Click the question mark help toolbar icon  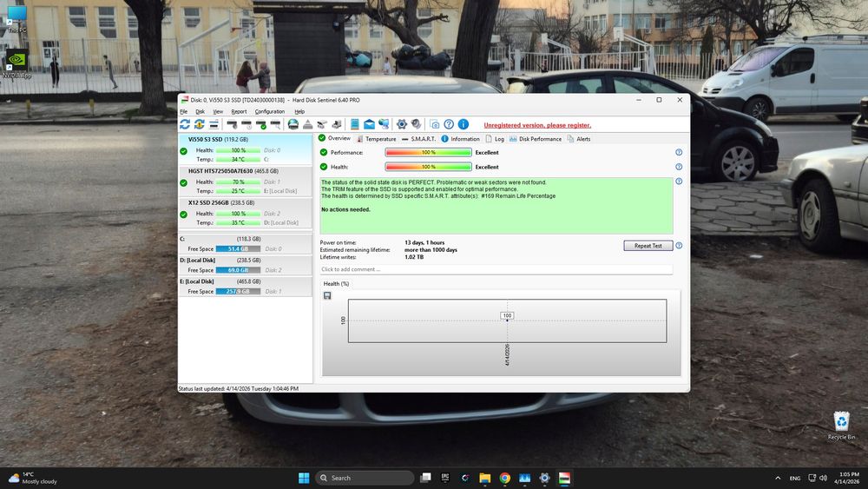[x=449, y=124]
